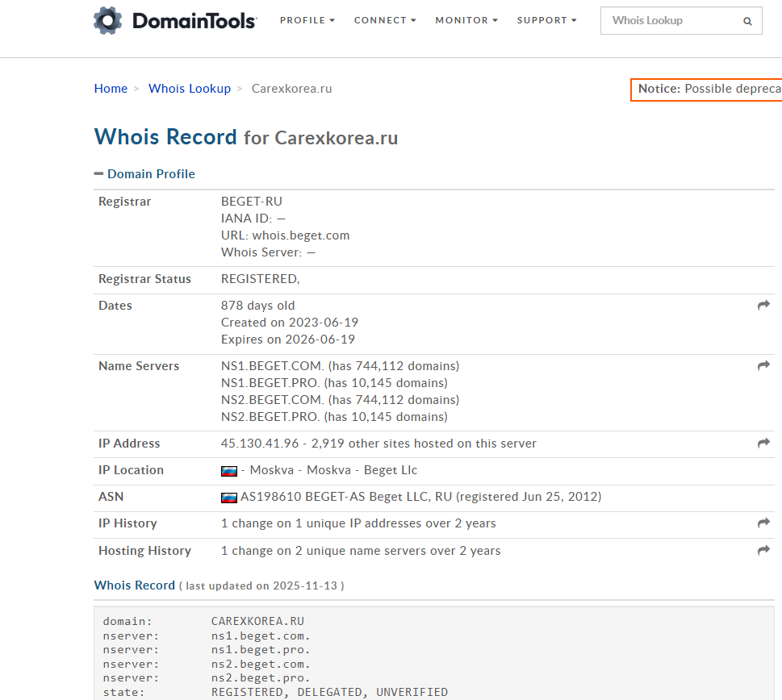Click the Possible deprecation notice banner
Viewport: 782px width, 700px height.
pos(707,89)
